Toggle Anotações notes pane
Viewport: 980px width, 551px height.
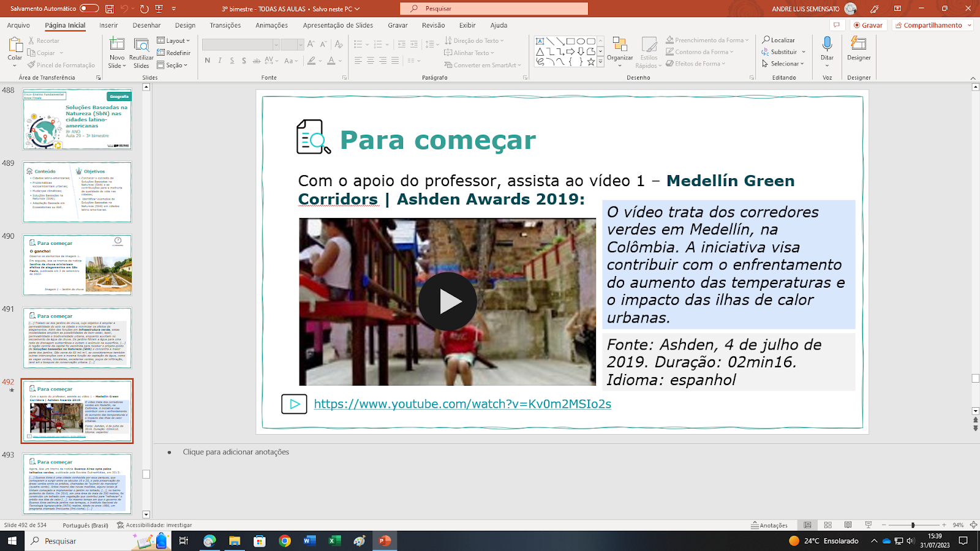(769, 525)
